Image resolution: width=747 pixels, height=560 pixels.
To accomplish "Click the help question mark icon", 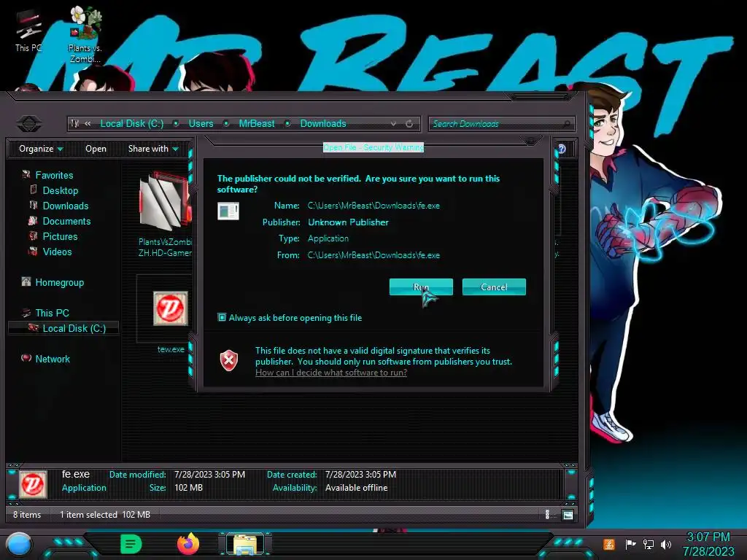I will (562, 149).
